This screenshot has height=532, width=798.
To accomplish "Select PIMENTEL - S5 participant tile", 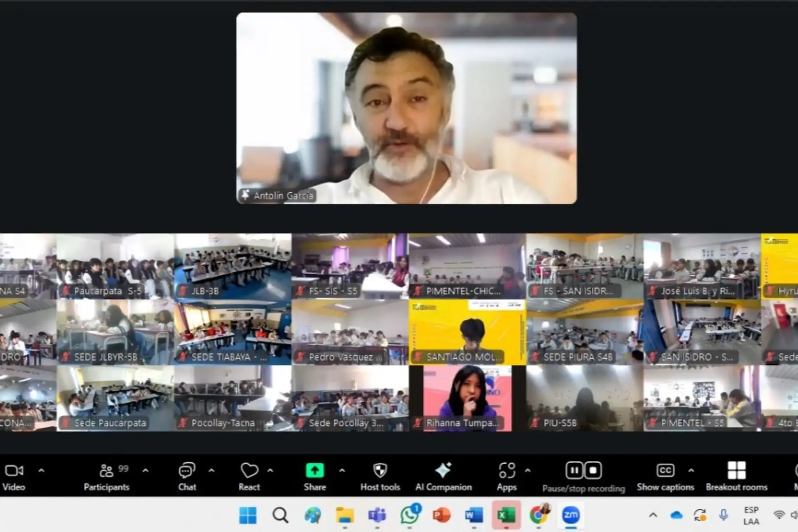I will tap(702, 398).
